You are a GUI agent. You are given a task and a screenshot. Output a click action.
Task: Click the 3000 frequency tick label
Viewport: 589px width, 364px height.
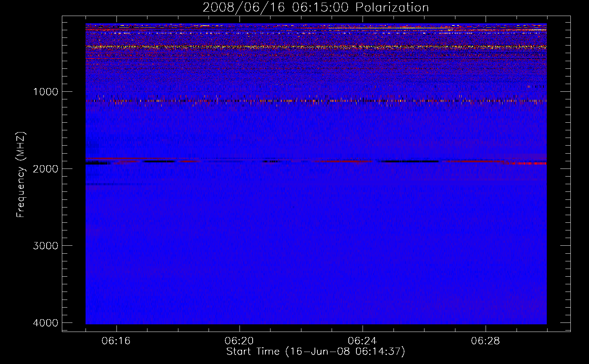[x=46, y=246]
